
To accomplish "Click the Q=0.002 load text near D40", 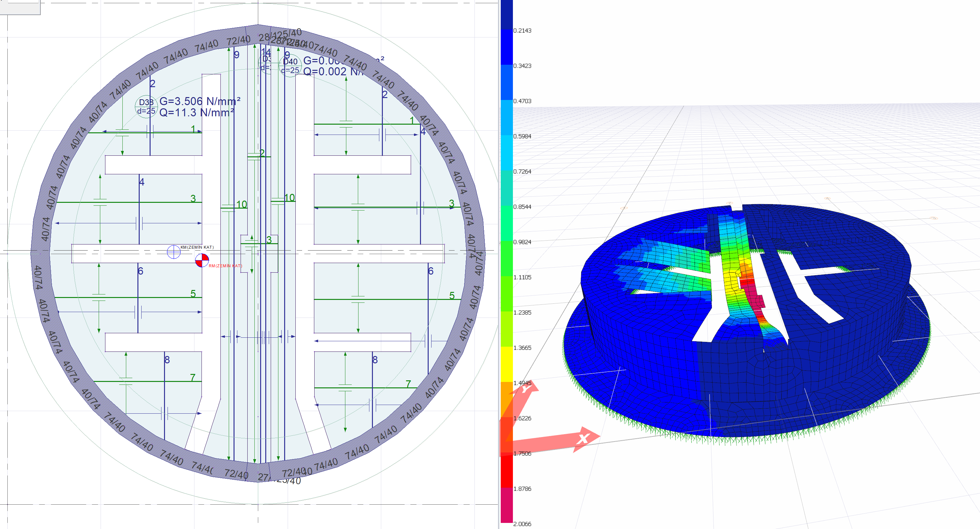I will click(325, 71).
